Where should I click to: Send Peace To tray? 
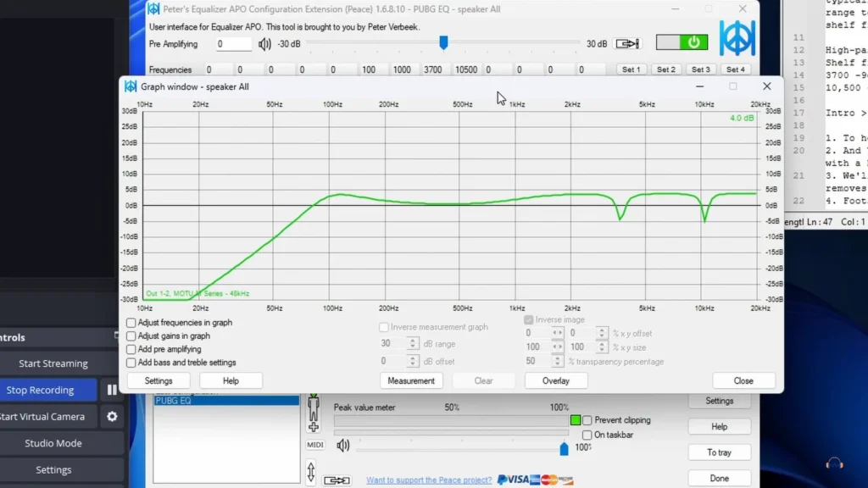(x=719, y=452)
